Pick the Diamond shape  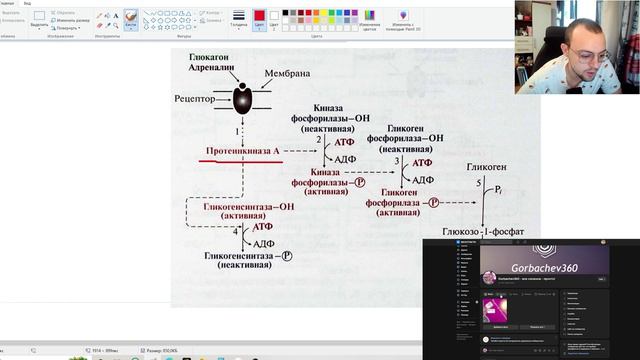(153, 20)
